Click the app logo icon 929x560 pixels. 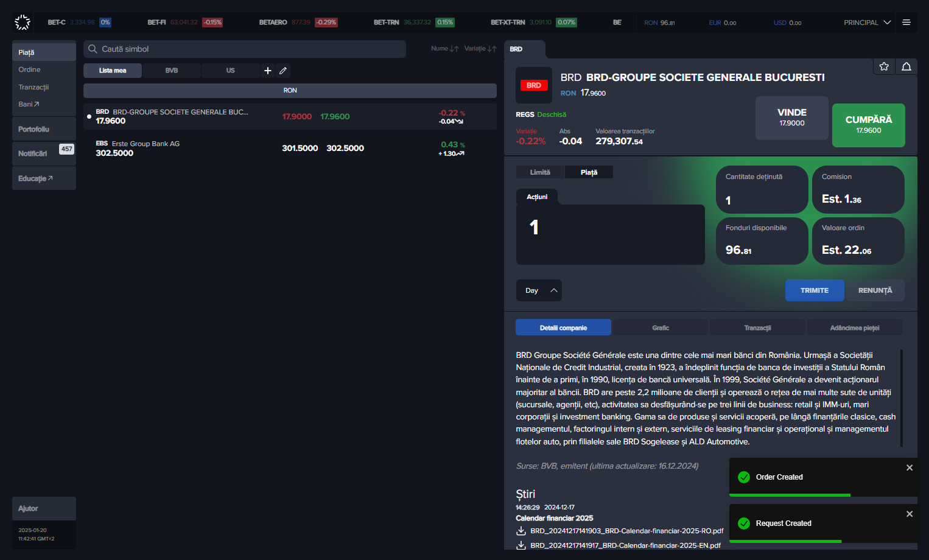click(23, 23)
